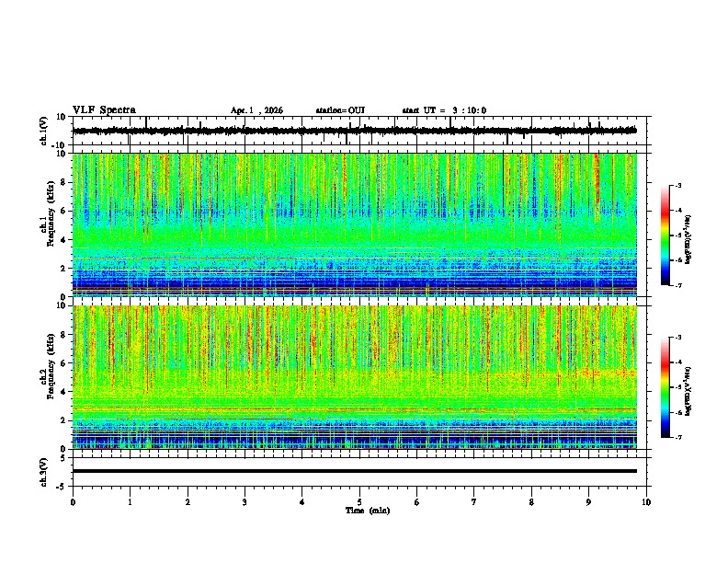Click the "-3" value on ch.2 colorbar

[678, 338]
